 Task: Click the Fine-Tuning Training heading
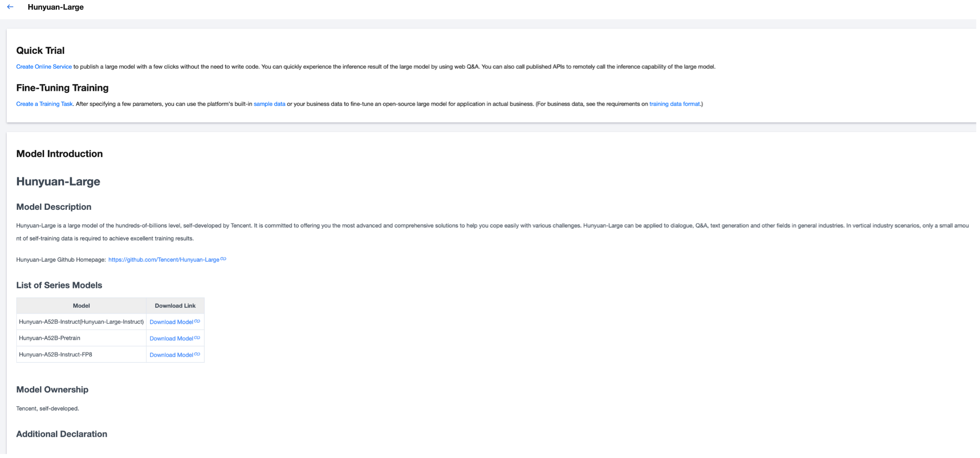pyautogui.click(x=63, y=88)
